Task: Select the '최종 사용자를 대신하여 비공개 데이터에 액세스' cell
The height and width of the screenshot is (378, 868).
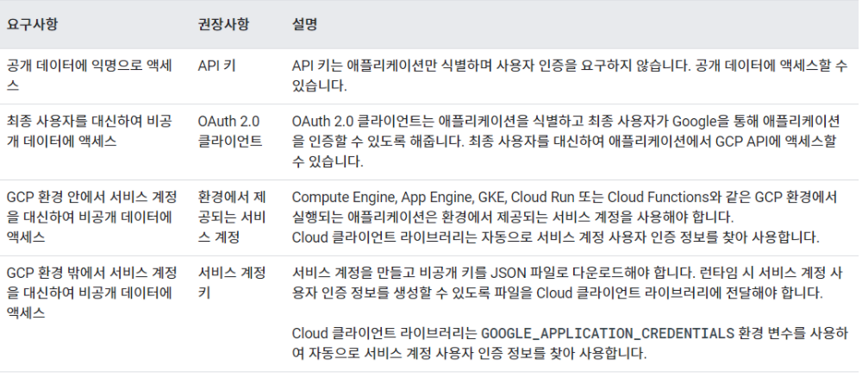Action: (90, 131)
